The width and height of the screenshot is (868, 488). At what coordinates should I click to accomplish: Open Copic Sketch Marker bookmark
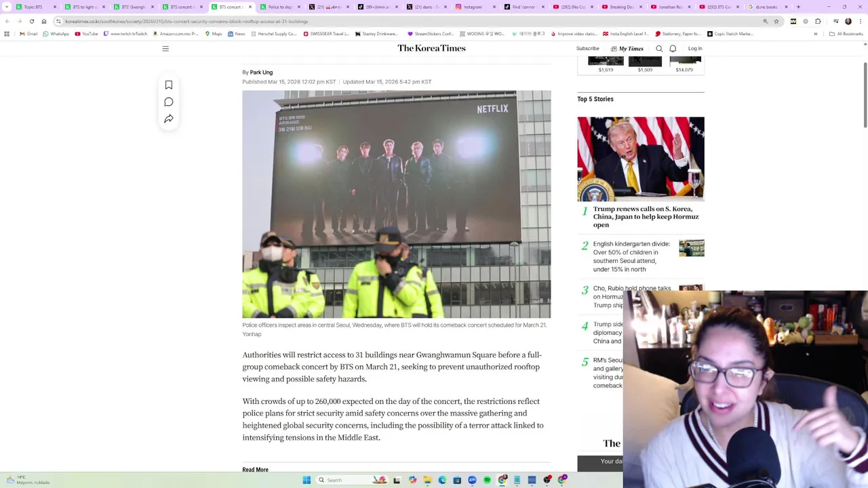tap(730, 34)
